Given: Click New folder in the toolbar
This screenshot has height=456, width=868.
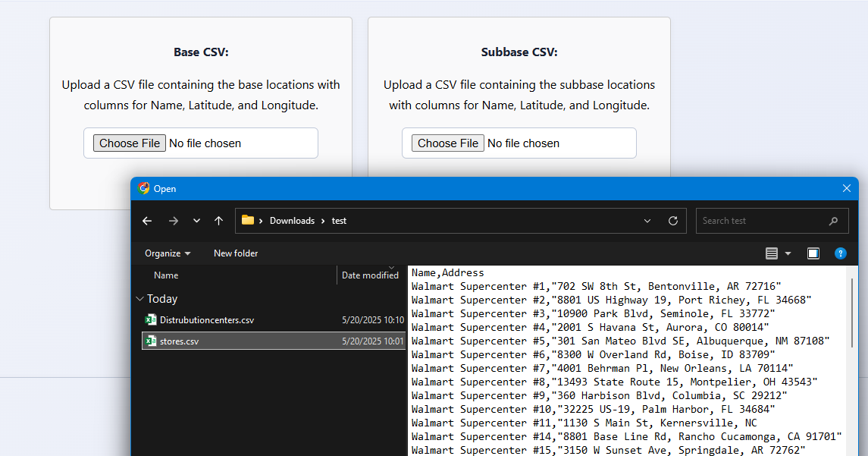Looking at the screenshot, I should (236, 253).
